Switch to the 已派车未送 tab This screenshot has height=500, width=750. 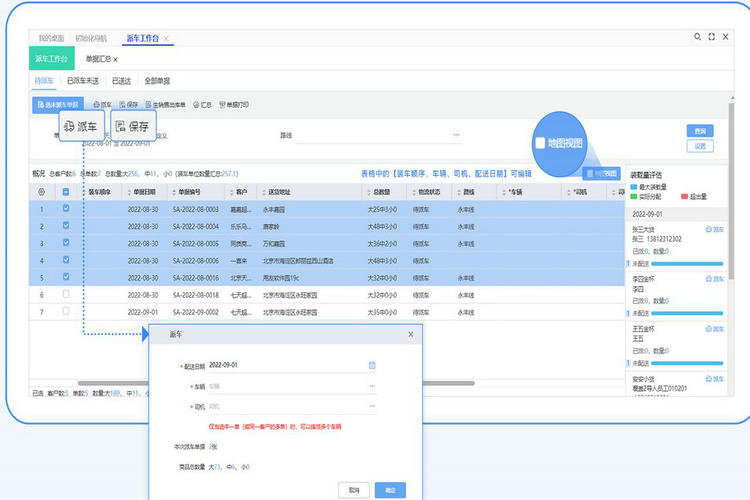(83, 80)
